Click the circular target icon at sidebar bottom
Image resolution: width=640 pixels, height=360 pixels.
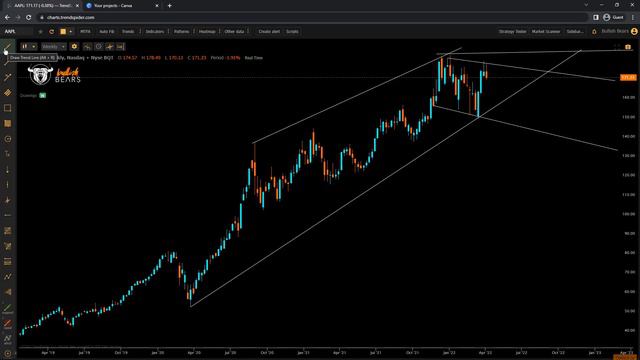pos(7,353)
